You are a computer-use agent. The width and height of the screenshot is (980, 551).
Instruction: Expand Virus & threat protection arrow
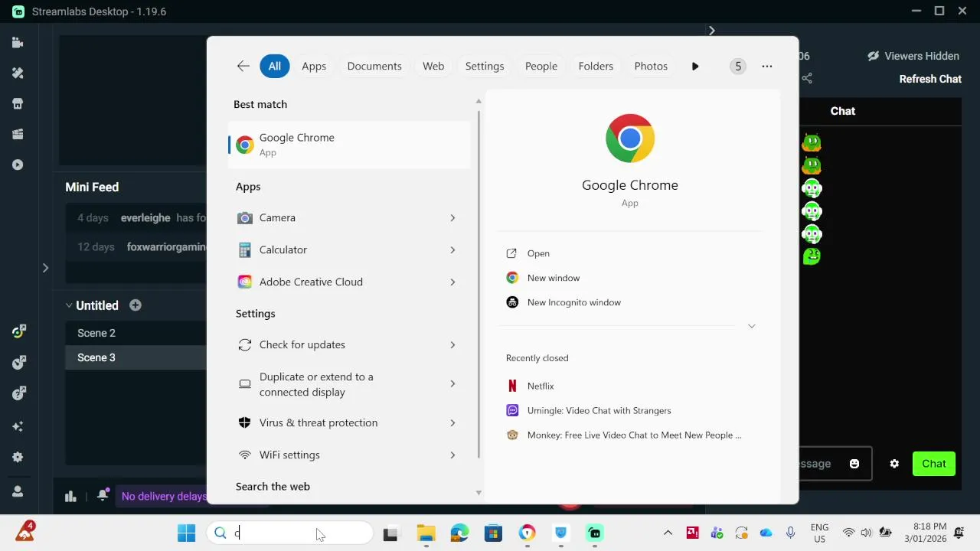tap(452, 423)
